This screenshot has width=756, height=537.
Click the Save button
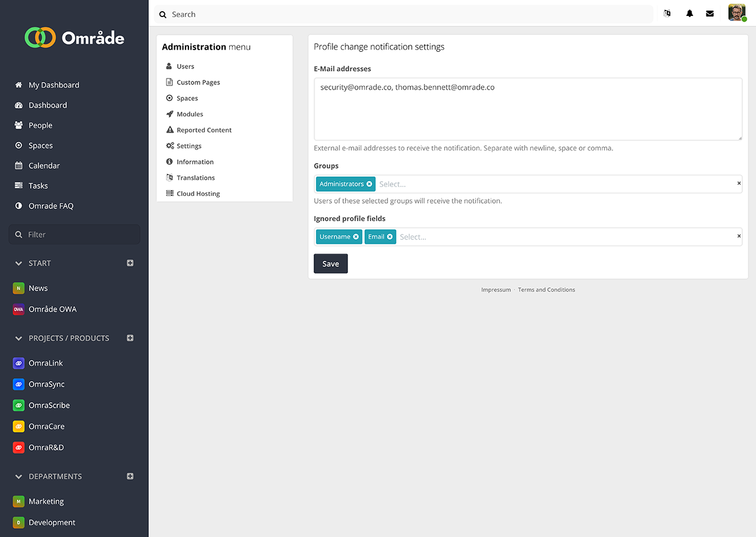point(330,264)
